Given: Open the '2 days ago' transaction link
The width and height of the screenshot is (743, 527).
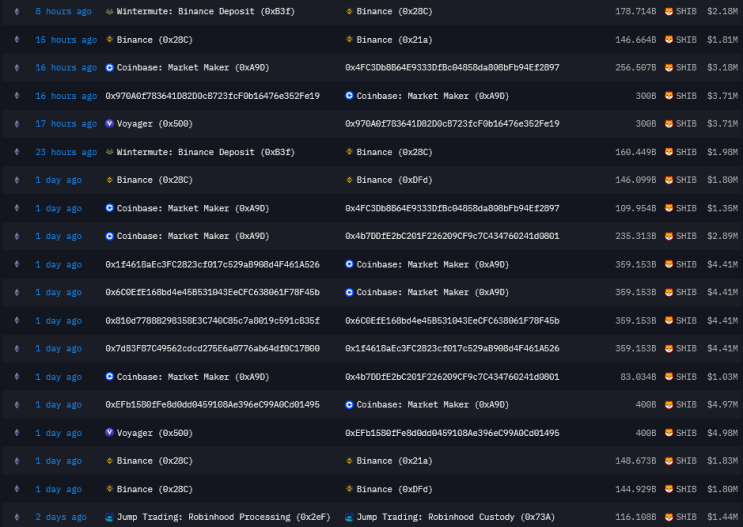Looking at the screenshot, I should tap(61, 517).
